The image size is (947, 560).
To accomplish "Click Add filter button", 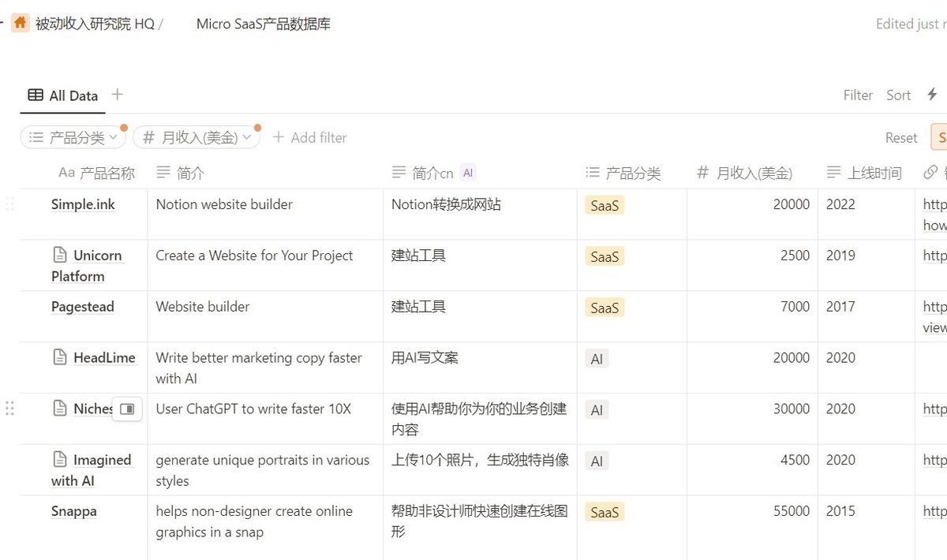I will pos(309,137).
